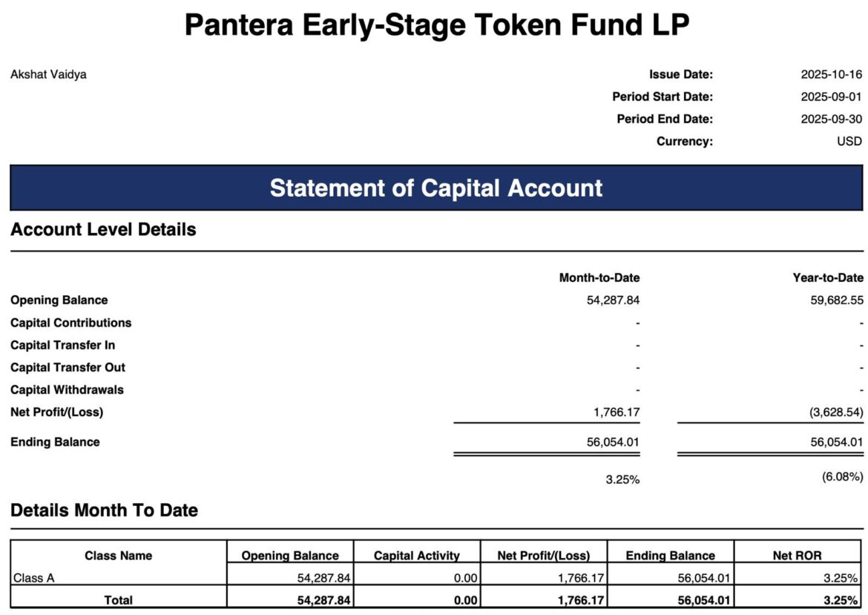Select the Year-to-Date return (6.08%)
Viewport: 868px width, 615px height.
click(842, 476)
